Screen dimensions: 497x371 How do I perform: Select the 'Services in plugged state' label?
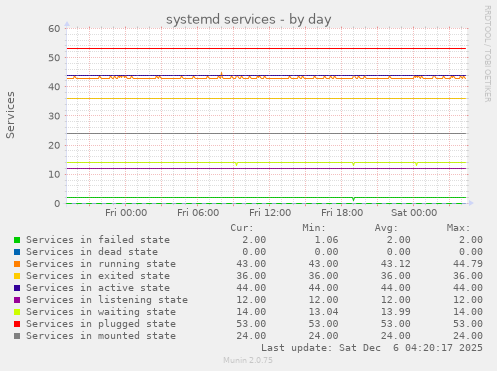(101, 324)
